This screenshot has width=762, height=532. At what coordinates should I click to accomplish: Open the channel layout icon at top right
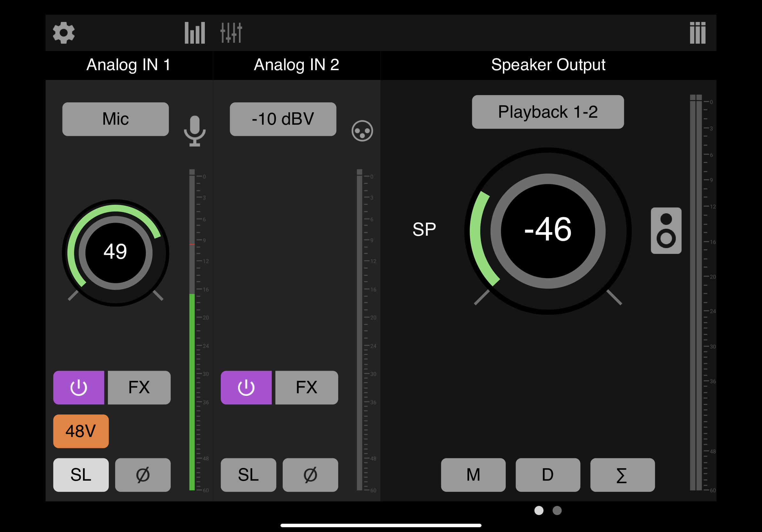click(698, 33)
